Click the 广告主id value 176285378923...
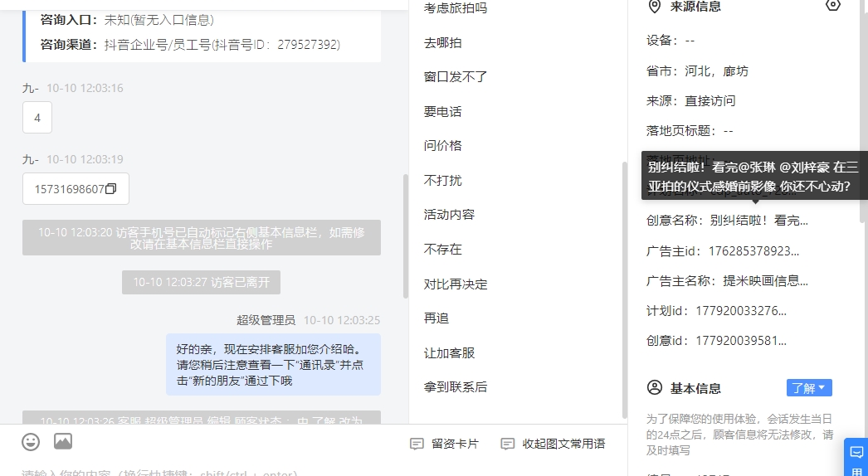Screen dimensions: 868x476 [754, 250]
